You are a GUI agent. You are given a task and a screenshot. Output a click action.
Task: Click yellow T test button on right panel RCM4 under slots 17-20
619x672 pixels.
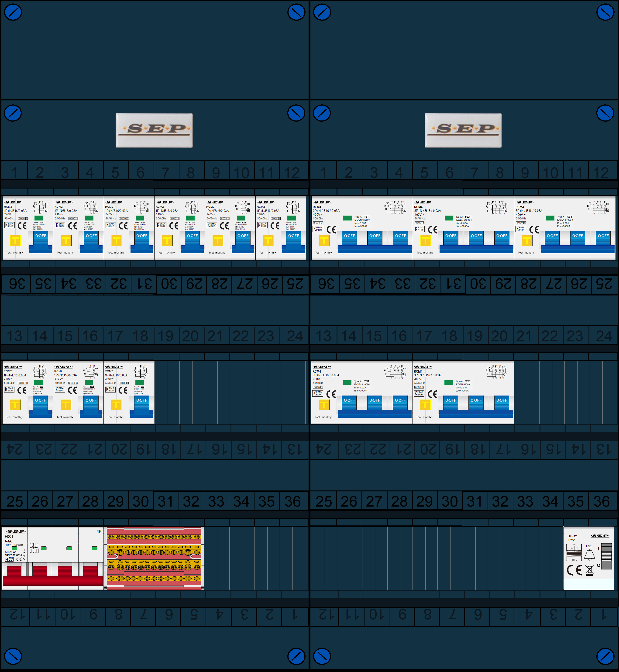pos(425,405)
